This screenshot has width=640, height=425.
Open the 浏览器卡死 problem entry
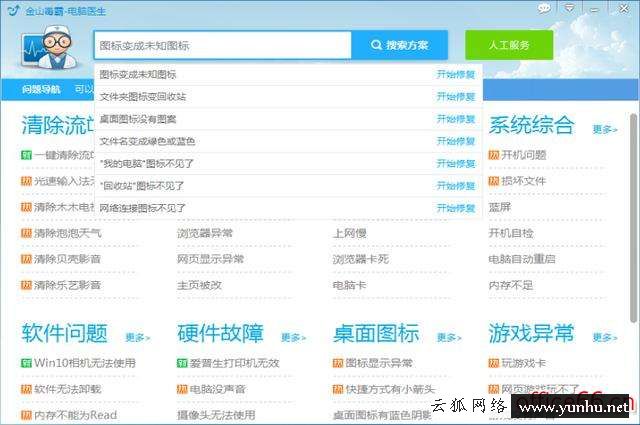point(360,259)
